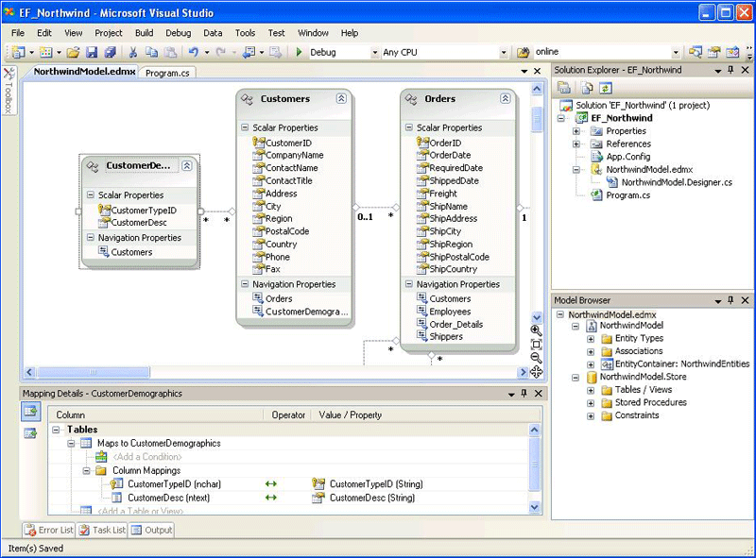Collapse Scalar Properties section in Customers entity
Image resolution: width=756 pixels, height=558 pixels.
[x=245, y=127]
